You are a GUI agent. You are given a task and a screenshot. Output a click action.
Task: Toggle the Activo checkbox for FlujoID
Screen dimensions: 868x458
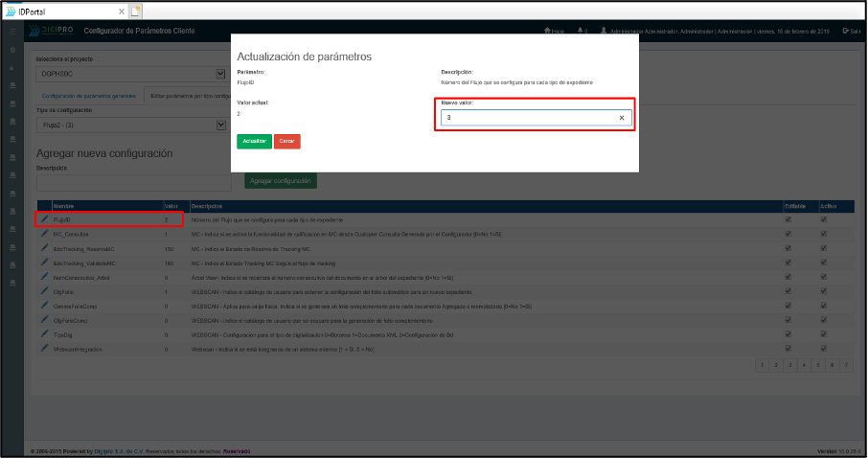[x=823, y=219]
